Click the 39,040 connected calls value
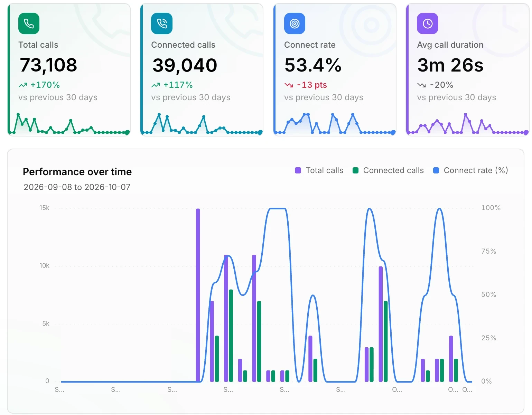Image resolution: width=532 pixels, height=415 pixels. pos(185,65)
